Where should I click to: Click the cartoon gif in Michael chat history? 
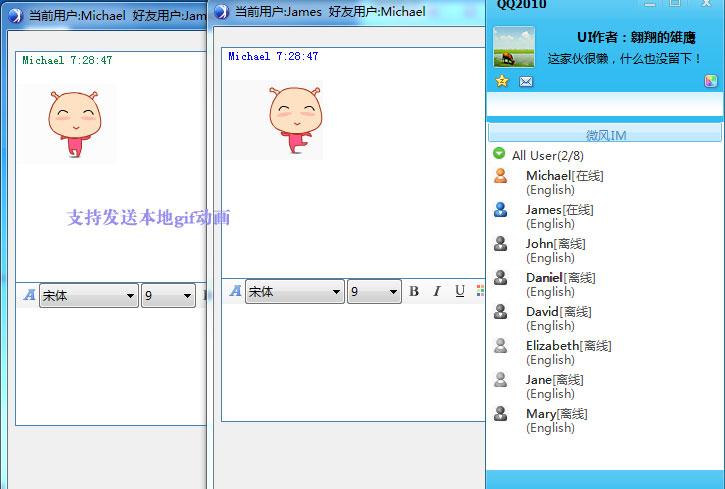(68, 124)
